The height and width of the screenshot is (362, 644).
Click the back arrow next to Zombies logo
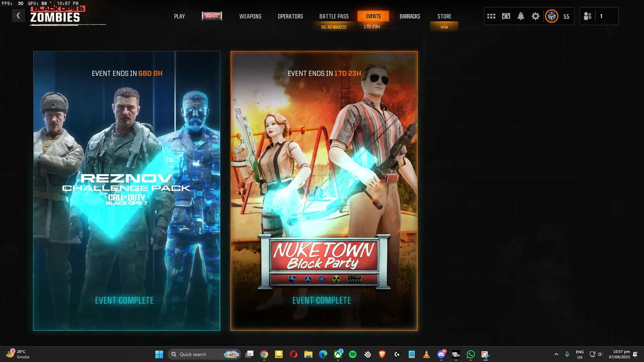(x=18, y=16)
